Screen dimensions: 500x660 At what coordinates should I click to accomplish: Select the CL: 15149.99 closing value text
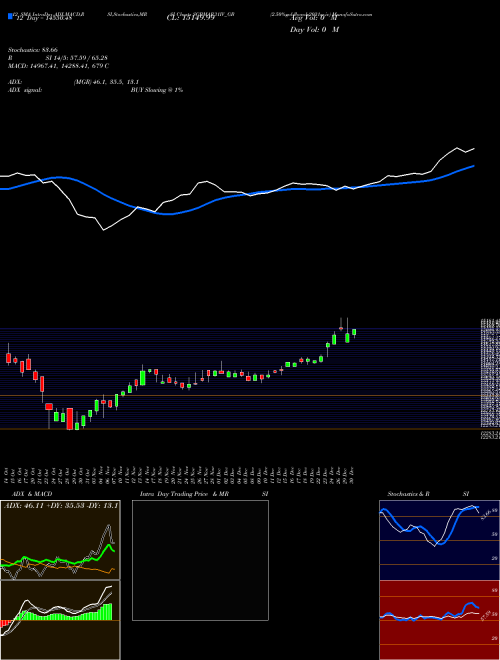191,17
